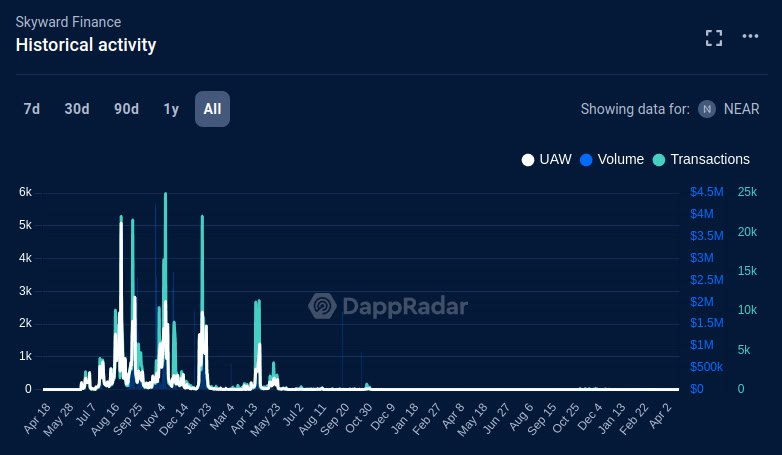782x455 pixels.
Task: Switch to the 1y time range
Action: [x=171, y=109]
